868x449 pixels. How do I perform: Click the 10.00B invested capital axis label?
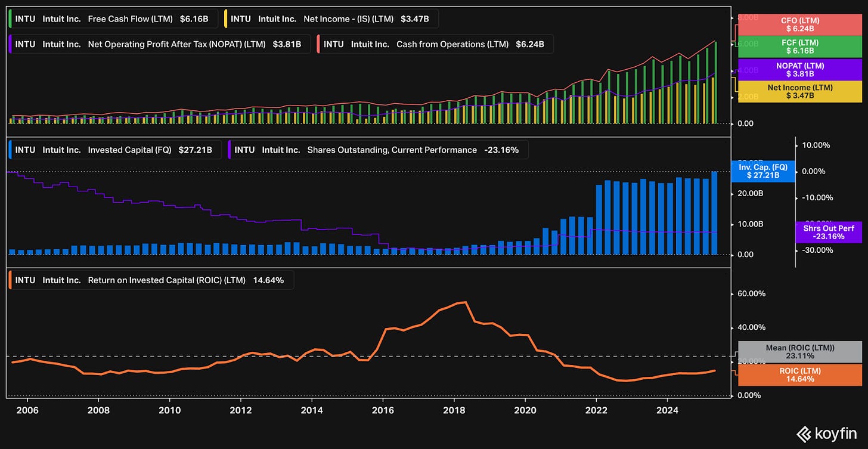tap(751, 224)
